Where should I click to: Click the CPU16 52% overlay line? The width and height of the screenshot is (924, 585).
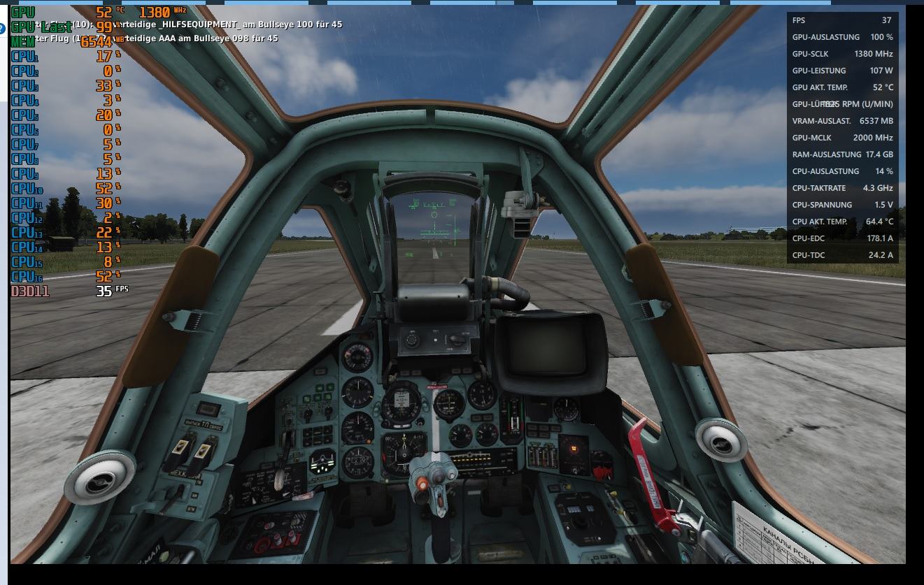coord(66,277)
